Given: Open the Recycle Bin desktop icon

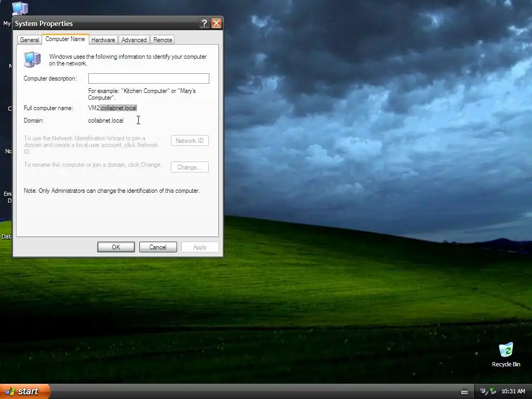Looking at the screenshot, I should [506, 354].
